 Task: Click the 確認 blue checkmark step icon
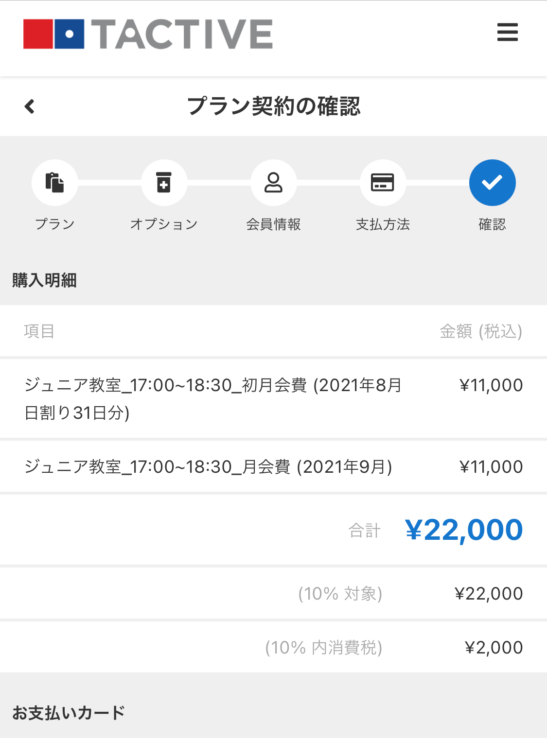[492, 183]
